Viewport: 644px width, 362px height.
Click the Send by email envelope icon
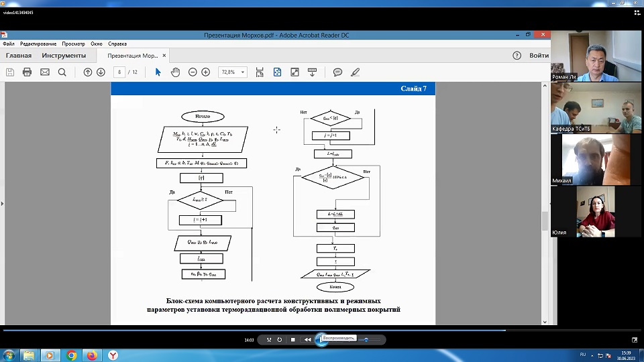pyautogui.click(x=45, y=72)
